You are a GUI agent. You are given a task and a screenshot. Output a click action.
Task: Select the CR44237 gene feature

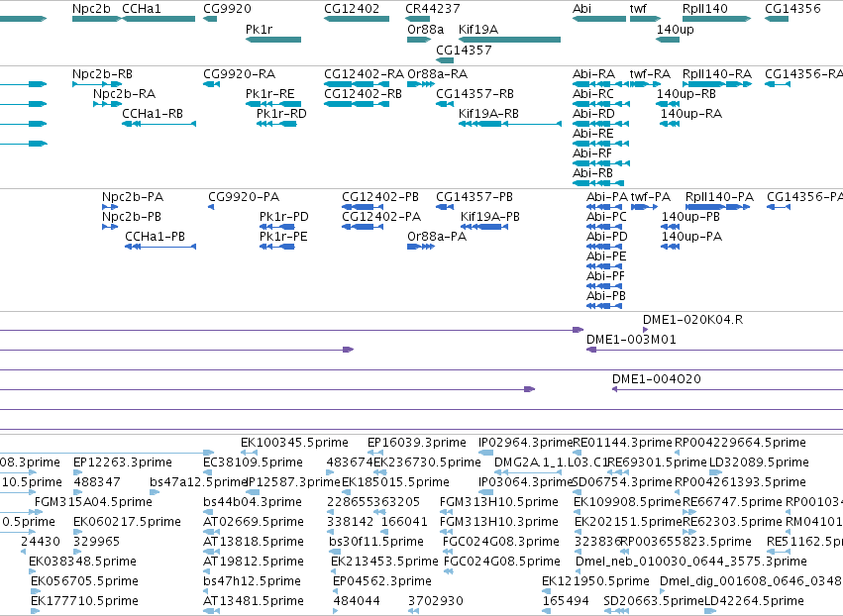[x=417, y=19]
